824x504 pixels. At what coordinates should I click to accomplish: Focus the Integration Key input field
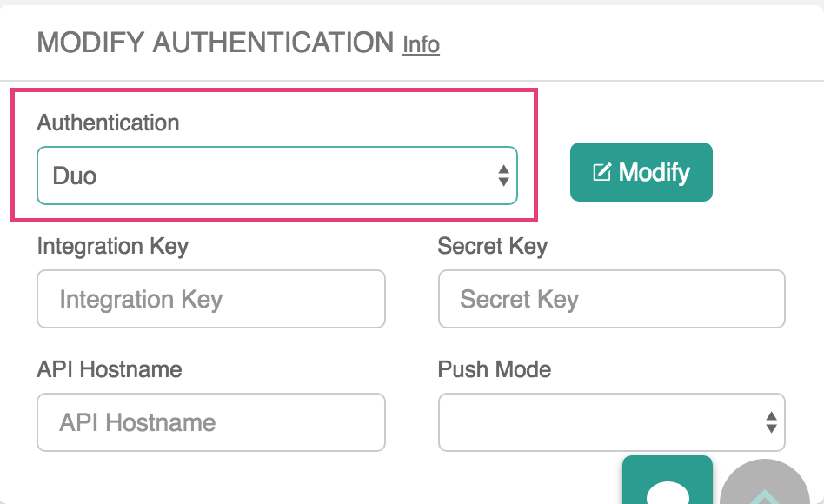[211, 300]
